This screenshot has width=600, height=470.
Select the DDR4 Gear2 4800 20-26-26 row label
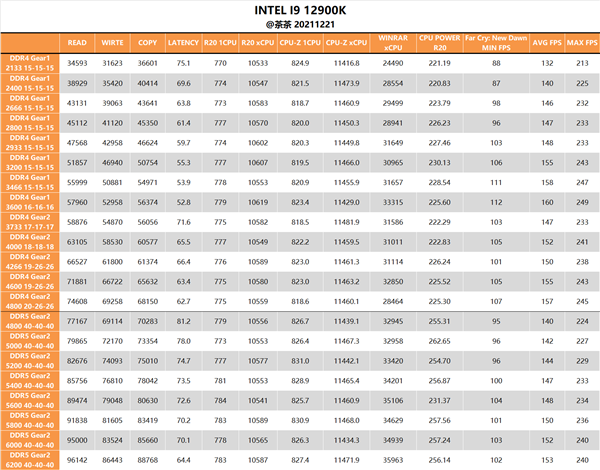click(x=30, y=301)
